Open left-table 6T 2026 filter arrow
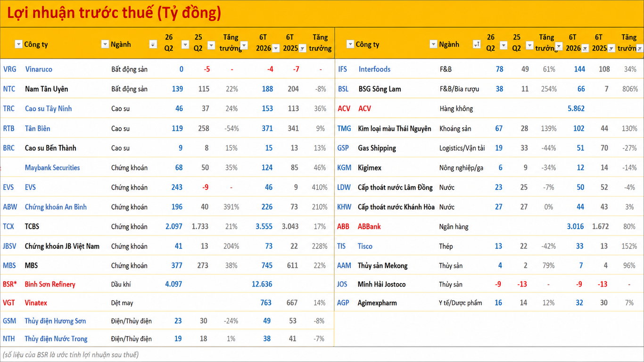644x362 pixels. point(276,48)
